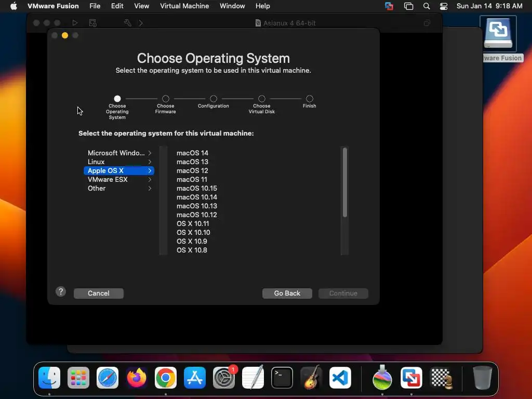Select macOS 14 in the list
This screenshot has width=532, height=399.
click(x=192, y=153)
